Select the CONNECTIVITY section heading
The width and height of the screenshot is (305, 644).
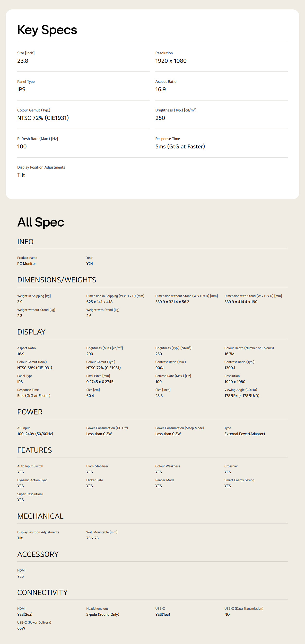(42, 592)
